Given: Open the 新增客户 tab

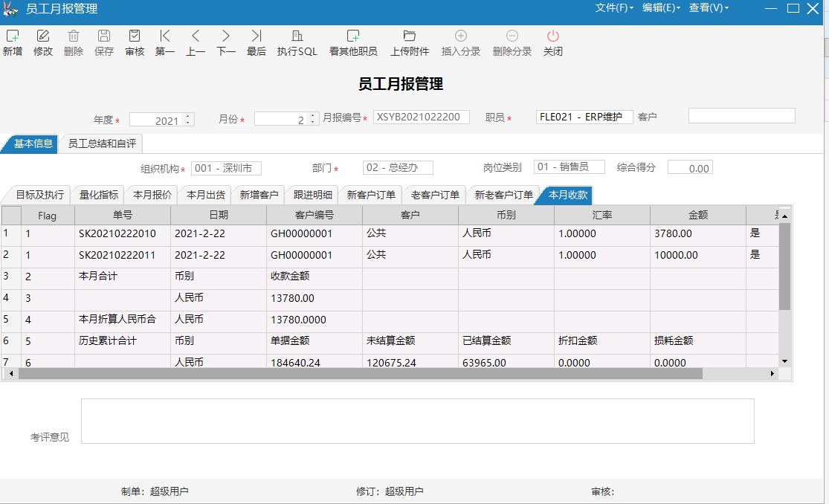Looking at the screenshot, I should tap(259, 196).
